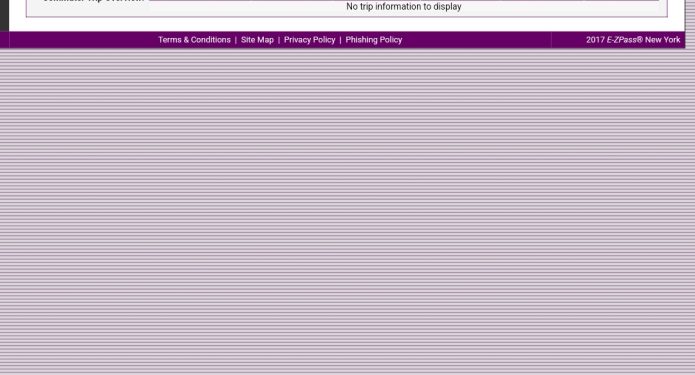The width and height of the screenshot is (695, 375).
Task: Open the Site Map footer link
Action: point(257,40)
